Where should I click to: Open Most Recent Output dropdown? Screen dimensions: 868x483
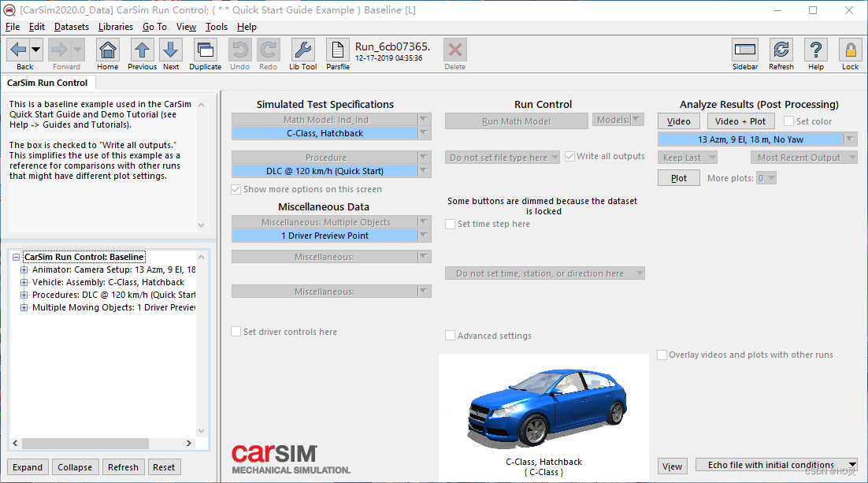(803, 158)
